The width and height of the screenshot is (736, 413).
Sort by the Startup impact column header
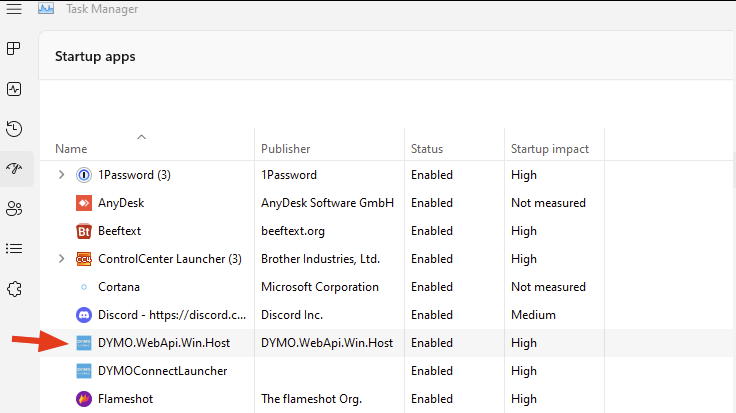[550, 149]
